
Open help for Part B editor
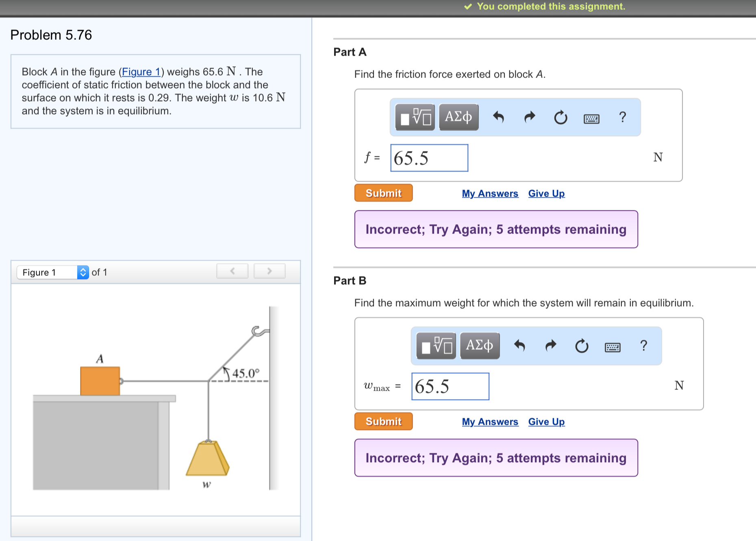click(643, 345)
